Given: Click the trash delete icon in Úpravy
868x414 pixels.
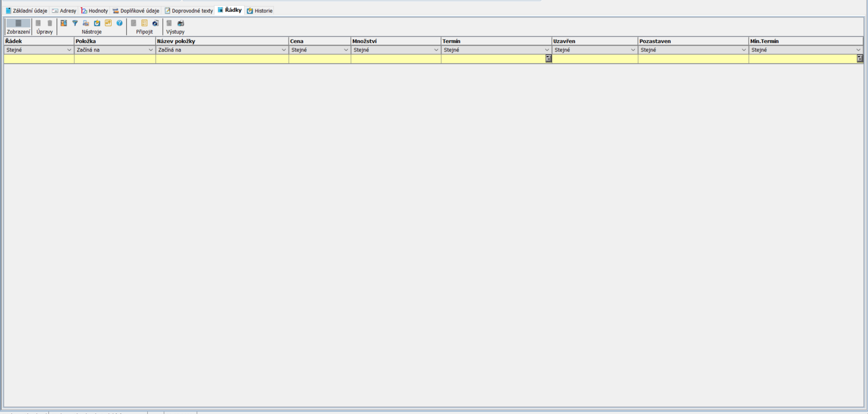Looking at the screenshot, I should click(50, 23).
